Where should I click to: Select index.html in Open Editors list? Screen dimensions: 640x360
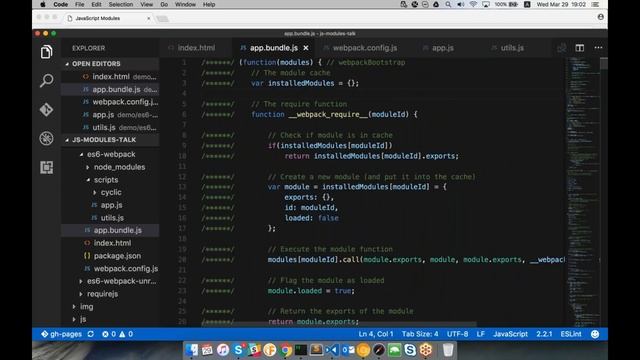coord(110,77)
